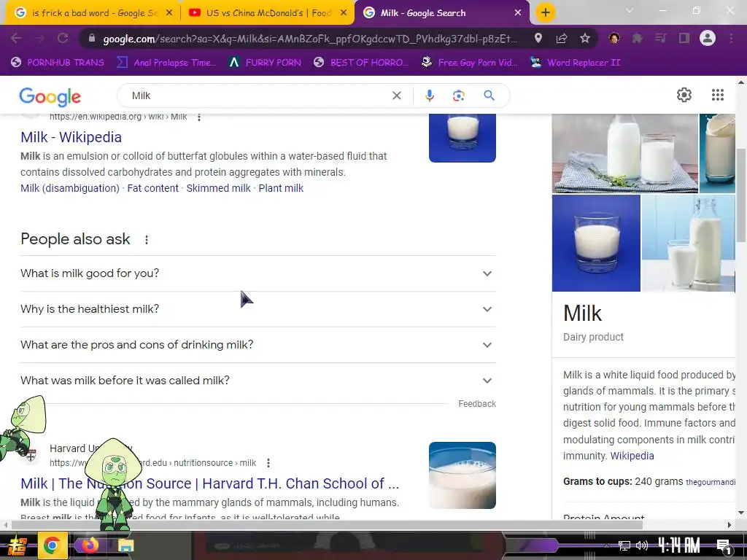Open the media control toolbar icon
This screenshot has width=747, height=560.
click(660, 38)
